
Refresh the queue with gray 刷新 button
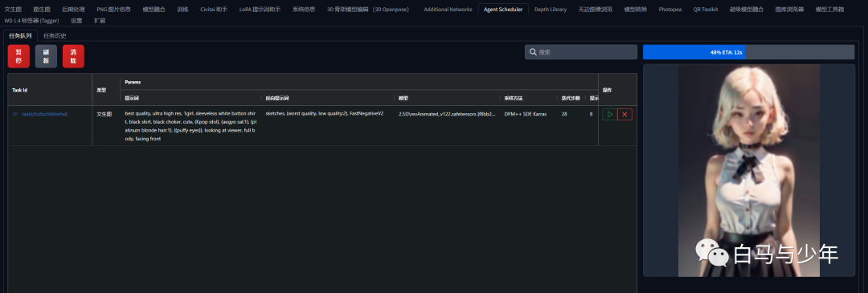pos(46,56)
